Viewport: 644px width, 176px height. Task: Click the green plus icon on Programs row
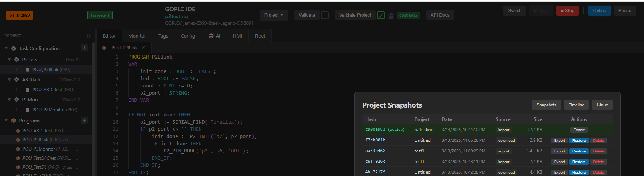84,120
